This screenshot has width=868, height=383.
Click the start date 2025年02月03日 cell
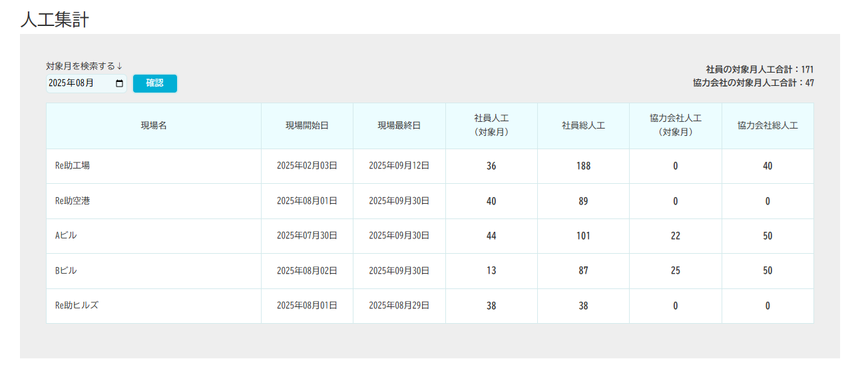point(307,166)
